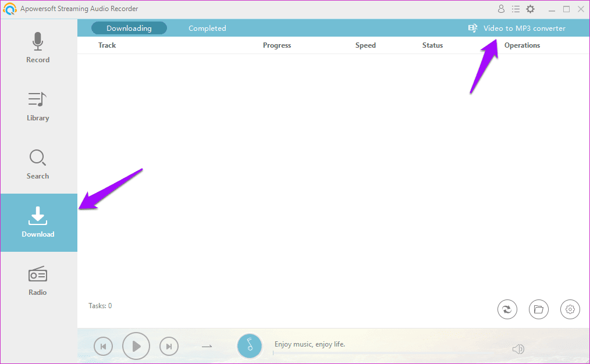Click the convert/refresh round button
The height and width of the screenshot is (364, 590).
507,309
